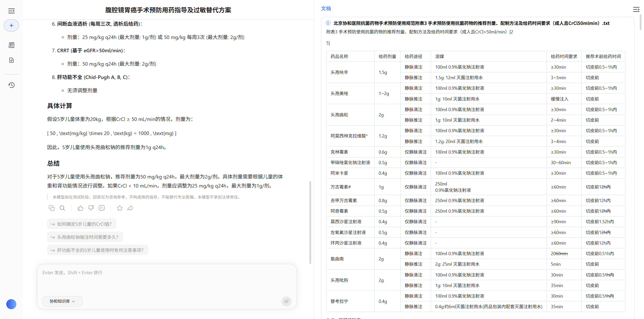Viewport: 644px width, 319px height.
Task: Click the new chat plus button
Action: (11, 25)
